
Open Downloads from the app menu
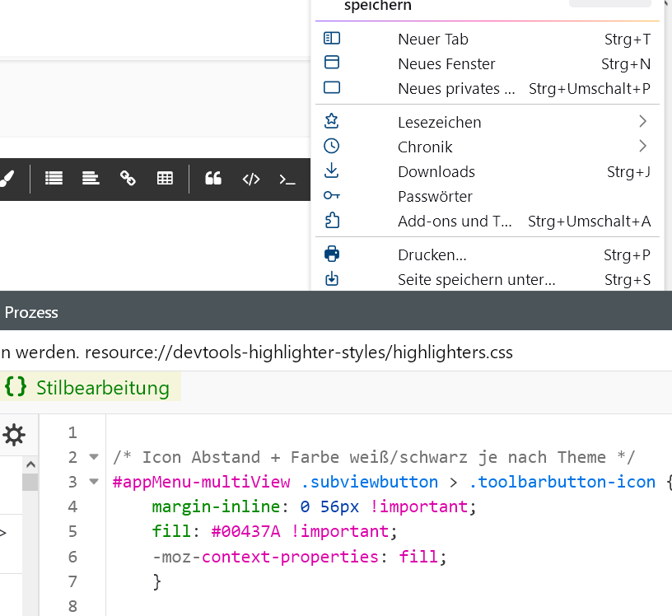point(436,171)
